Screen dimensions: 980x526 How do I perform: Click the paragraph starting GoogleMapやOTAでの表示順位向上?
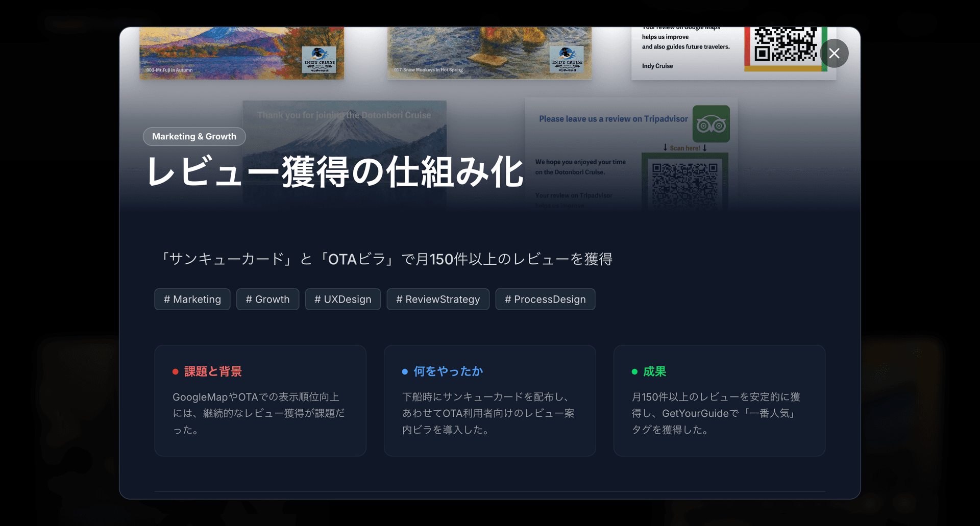coord(259,413)
